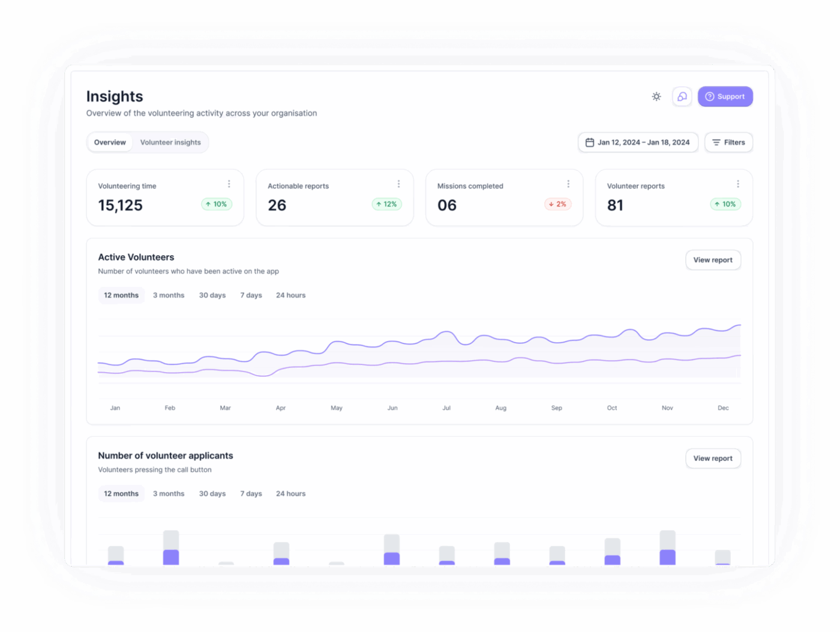Click Support in the top right corner

[x=725, y=96]
